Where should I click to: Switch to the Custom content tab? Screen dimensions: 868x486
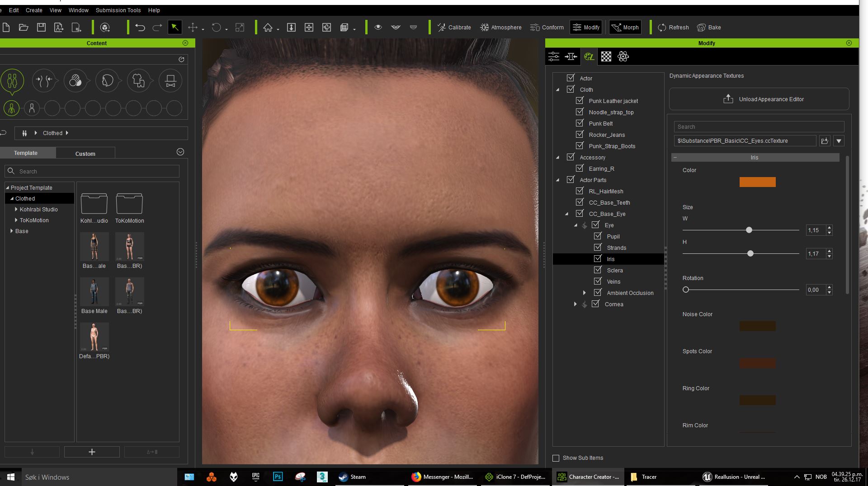(85, 154)
